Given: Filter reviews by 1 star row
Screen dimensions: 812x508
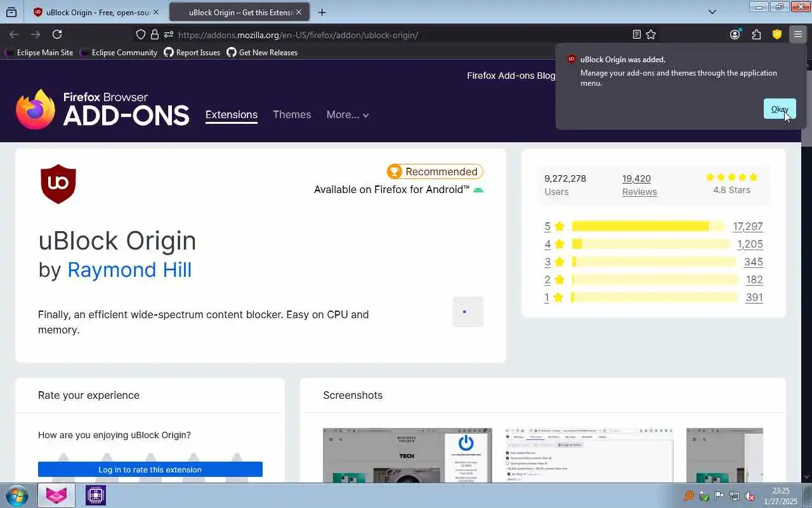Looking at the screenshot, I should pos(653,297).
